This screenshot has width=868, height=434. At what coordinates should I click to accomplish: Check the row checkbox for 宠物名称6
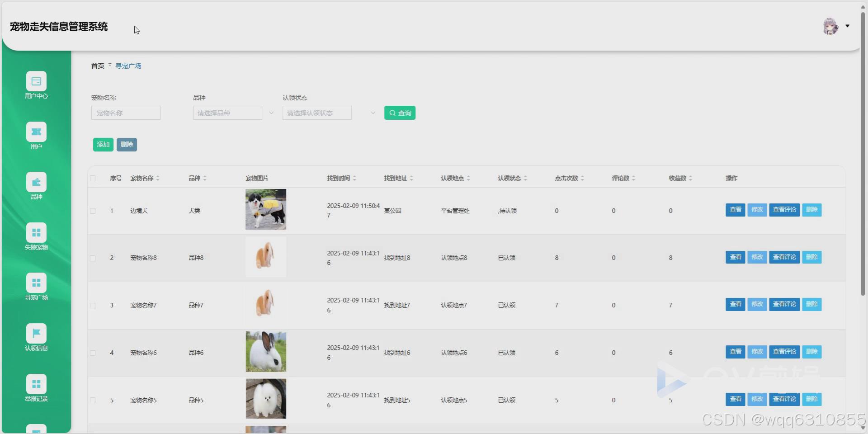pos(93,353)
